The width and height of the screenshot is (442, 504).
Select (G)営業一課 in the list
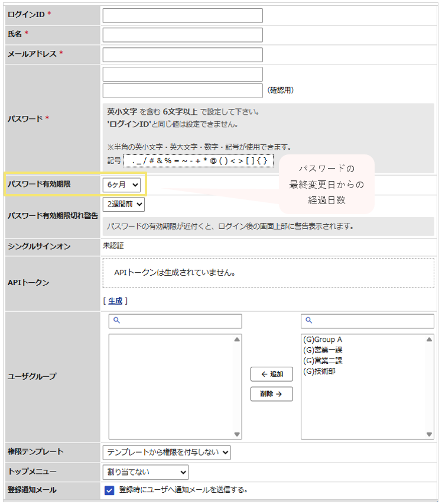point(323,350)
